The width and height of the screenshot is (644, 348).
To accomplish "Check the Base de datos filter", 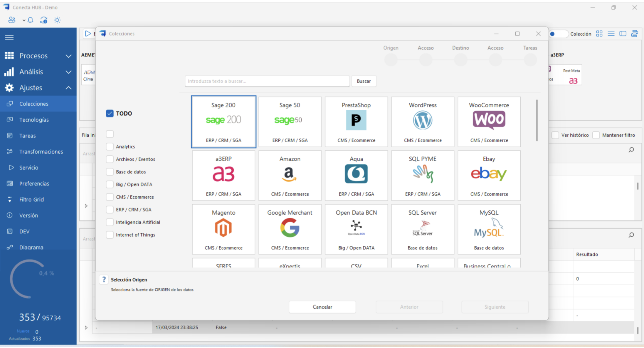I will 110,172.
